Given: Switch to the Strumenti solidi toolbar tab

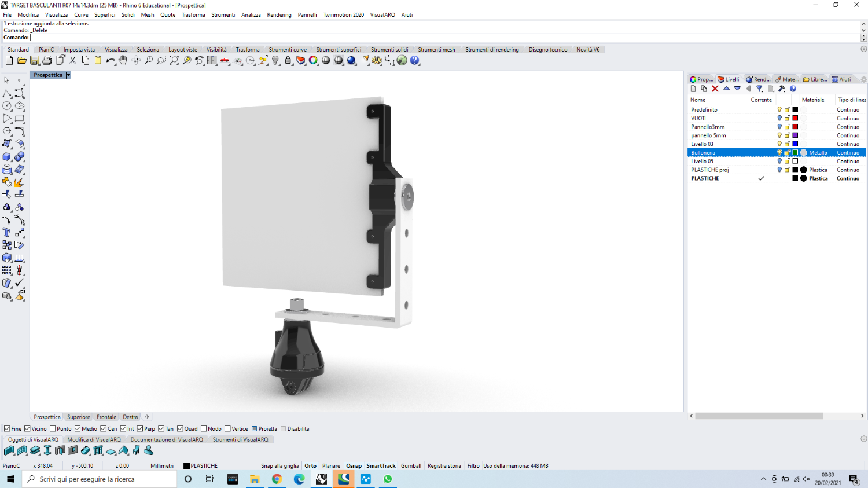Looking at the screenshot, I should click(x=389, y=50).
